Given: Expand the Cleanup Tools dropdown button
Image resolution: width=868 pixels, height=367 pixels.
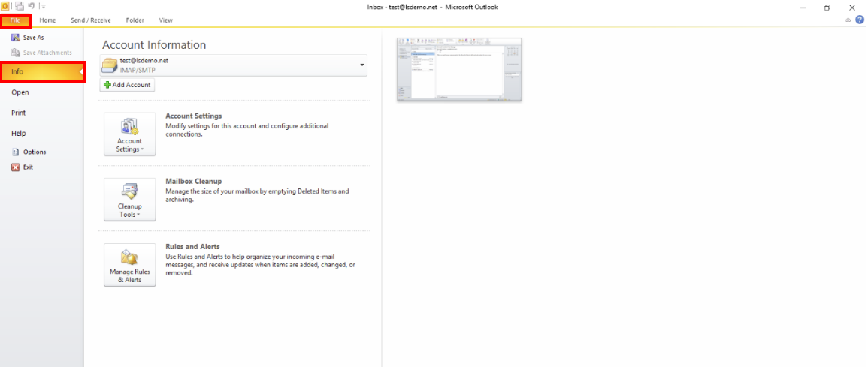Looking at the screenshot, I should coord(129,200).
